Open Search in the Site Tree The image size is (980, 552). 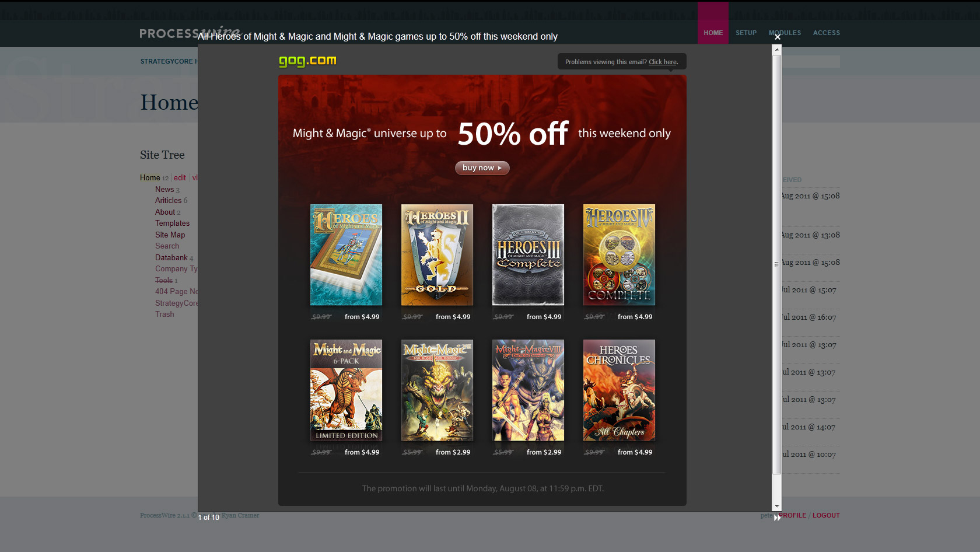[x=167, y=246]
